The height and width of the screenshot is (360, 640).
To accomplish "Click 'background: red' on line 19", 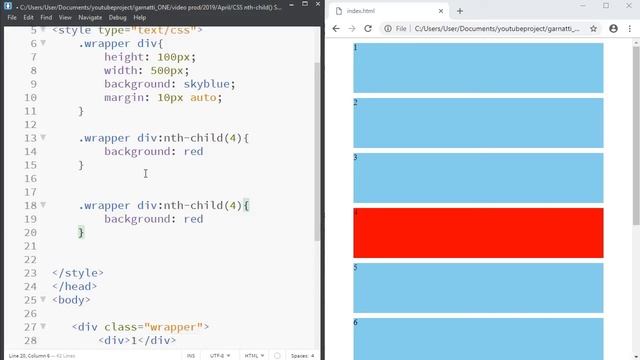I will click(x=153, y=219).
